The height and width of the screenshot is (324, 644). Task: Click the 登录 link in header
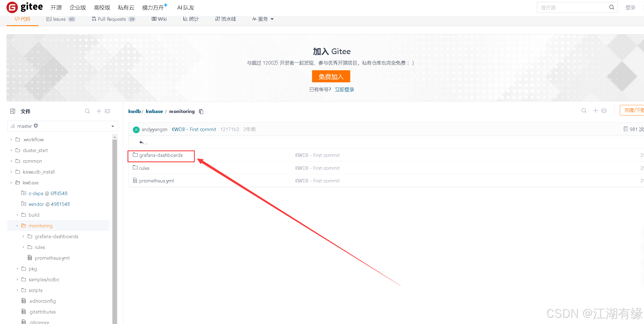(x=630, y=8)
